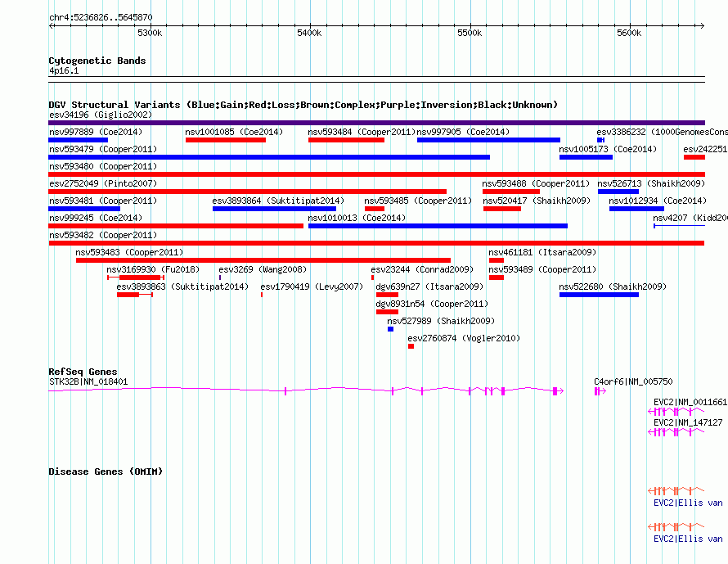Select the nsv593489 (Cooper2011) label
This screenshot has width=728, height=564.
click(542, 269)
